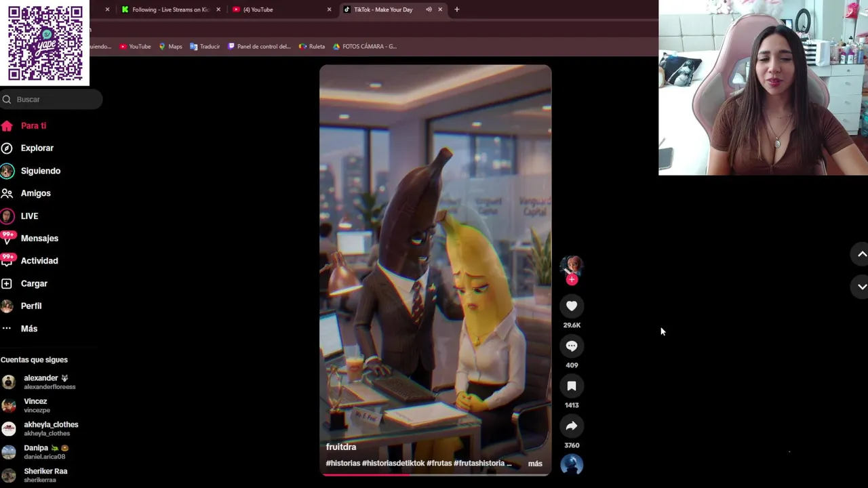Screen dimensions: 868x488
Task: Open Sheriker Raa account in followed list
Action: (x=45, y=475)
